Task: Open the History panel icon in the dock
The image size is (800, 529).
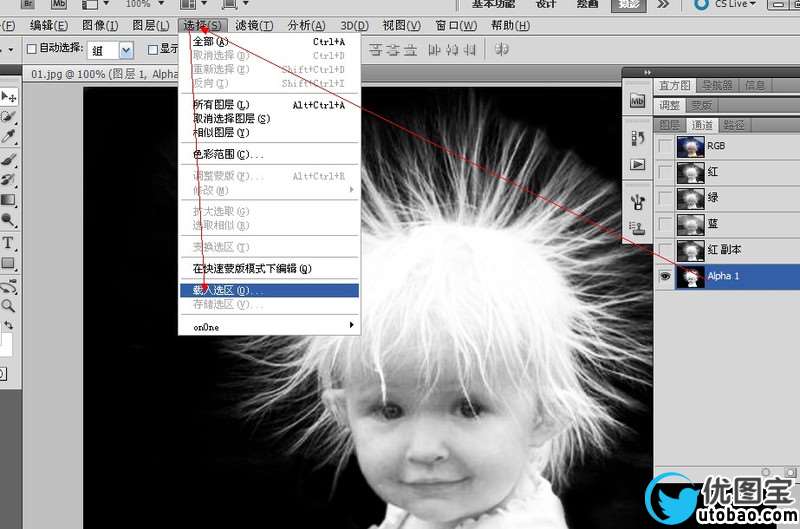Action: 637,138
